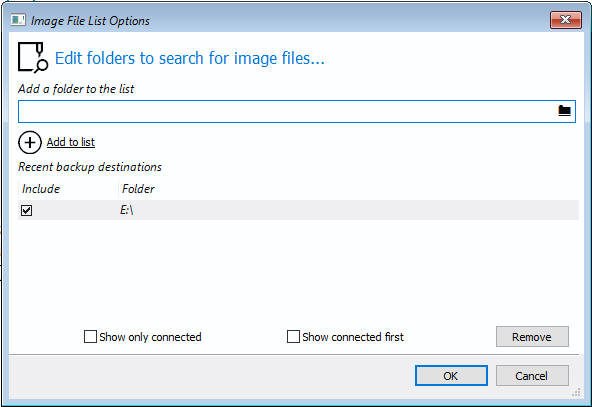Click the Add to list link
Image resolution: width=592 pixels, height=407 pixels.
click(x=71, y=142)
